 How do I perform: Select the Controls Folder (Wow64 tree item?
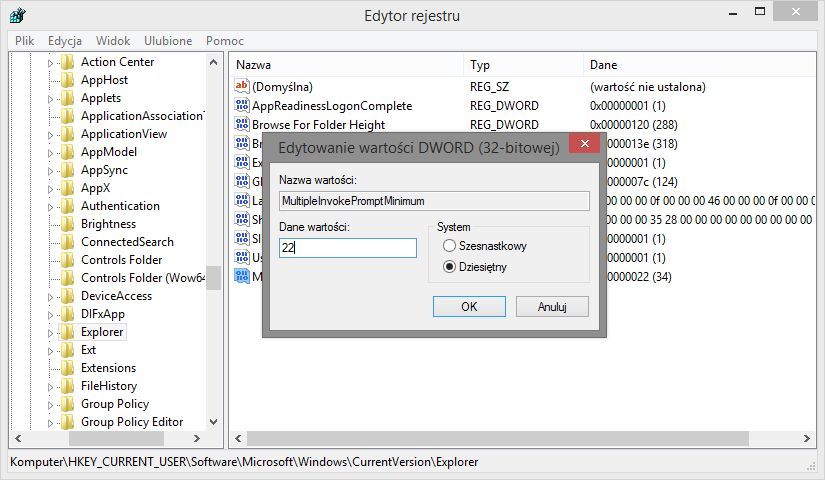(143, 278)
